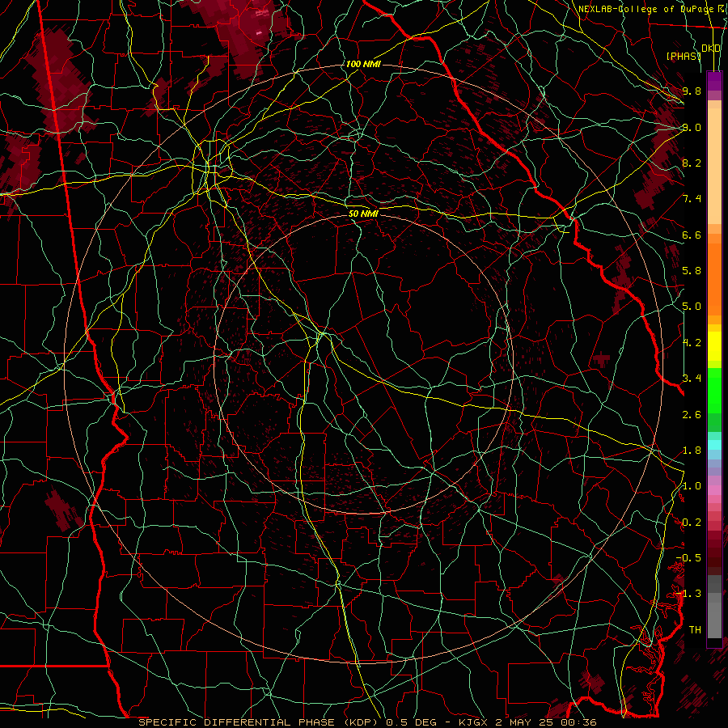Click the 5.8 value on the scale
Screen dimensions: 728x728
pyautogui.click(x=692, y=270)
